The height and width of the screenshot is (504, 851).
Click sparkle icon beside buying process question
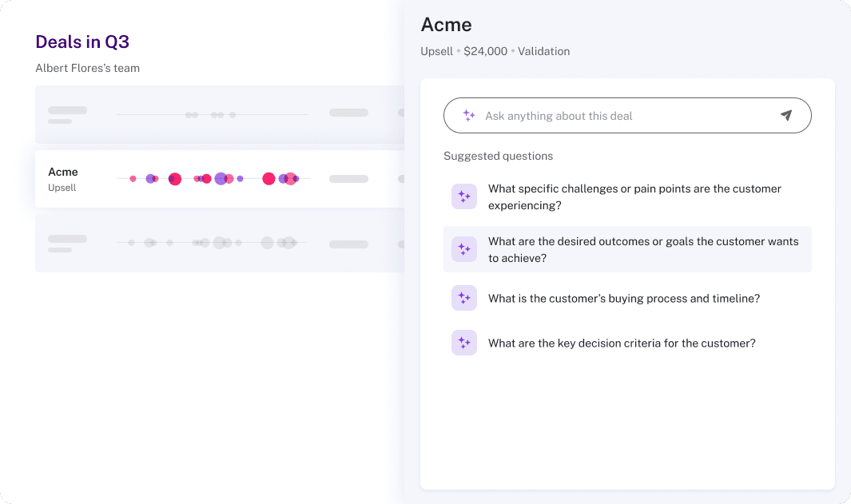coord(464,298)
